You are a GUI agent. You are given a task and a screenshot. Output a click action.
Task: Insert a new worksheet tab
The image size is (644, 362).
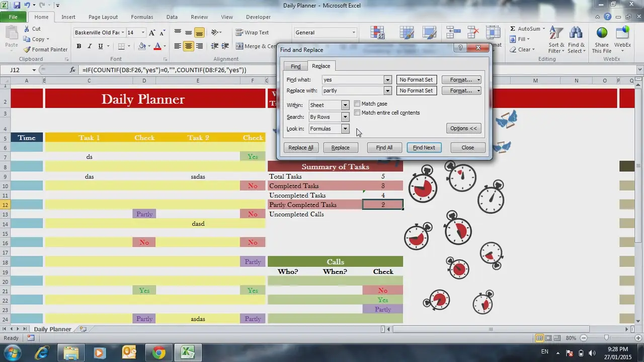tap(83, 329)
